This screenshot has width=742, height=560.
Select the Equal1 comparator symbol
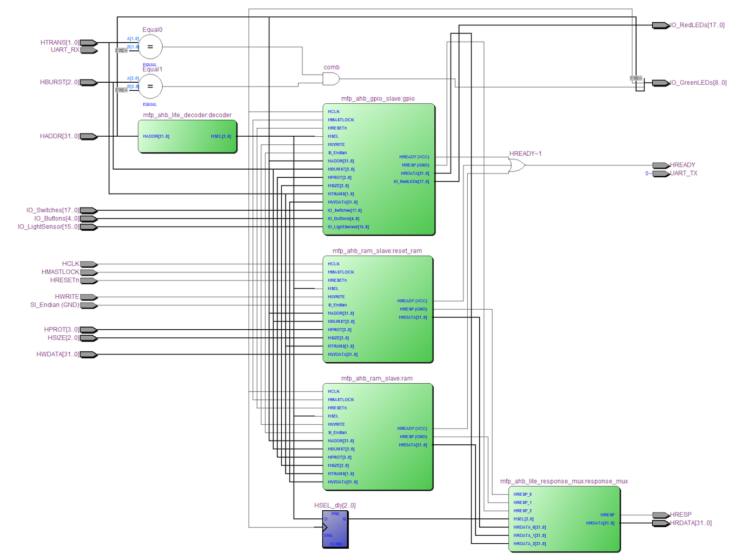pos(150,86)
